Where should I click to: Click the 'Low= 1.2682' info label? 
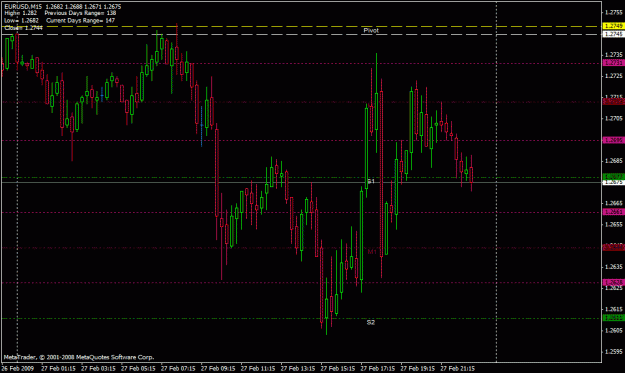(x=22, y=20)
